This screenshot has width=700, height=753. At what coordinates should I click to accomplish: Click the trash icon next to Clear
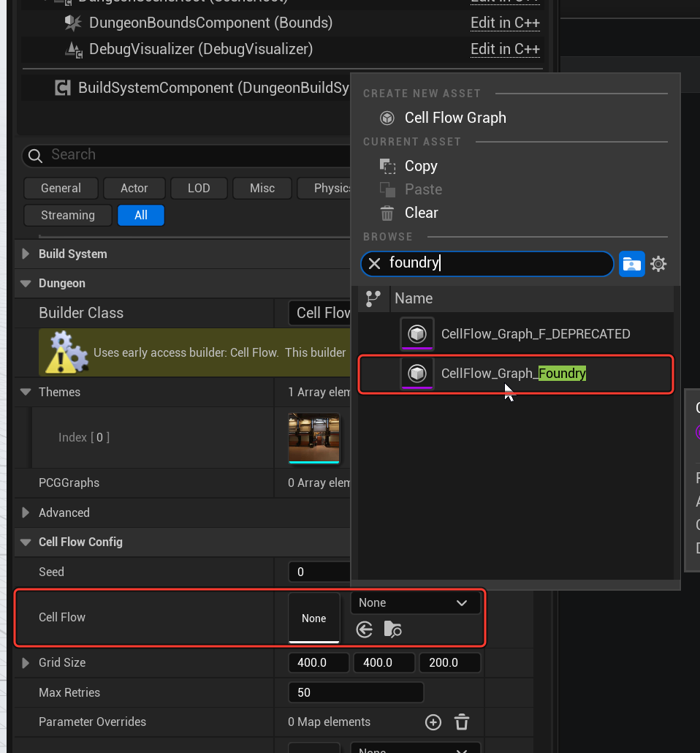coord(387,213)
